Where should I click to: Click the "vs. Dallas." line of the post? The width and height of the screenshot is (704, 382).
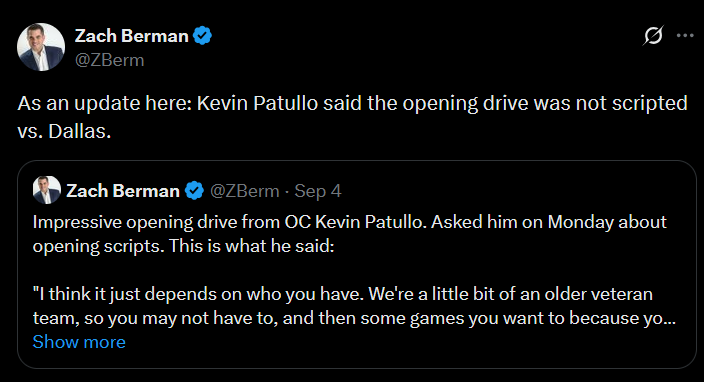click(x=64, y=131)
